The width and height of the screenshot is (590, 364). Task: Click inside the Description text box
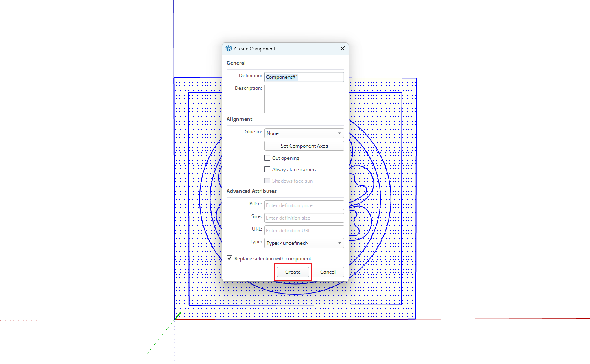[x=304, y=99]
